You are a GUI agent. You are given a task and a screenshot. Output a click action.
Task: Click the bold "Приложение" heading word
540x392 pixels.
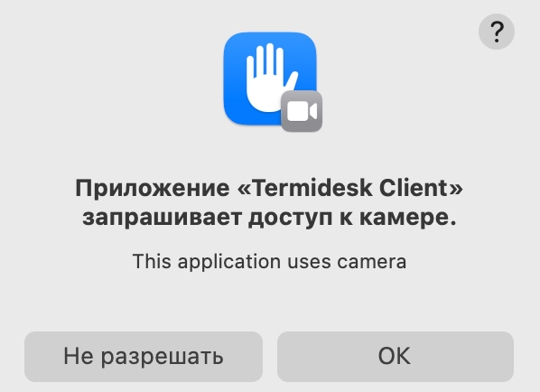[153, 189]
